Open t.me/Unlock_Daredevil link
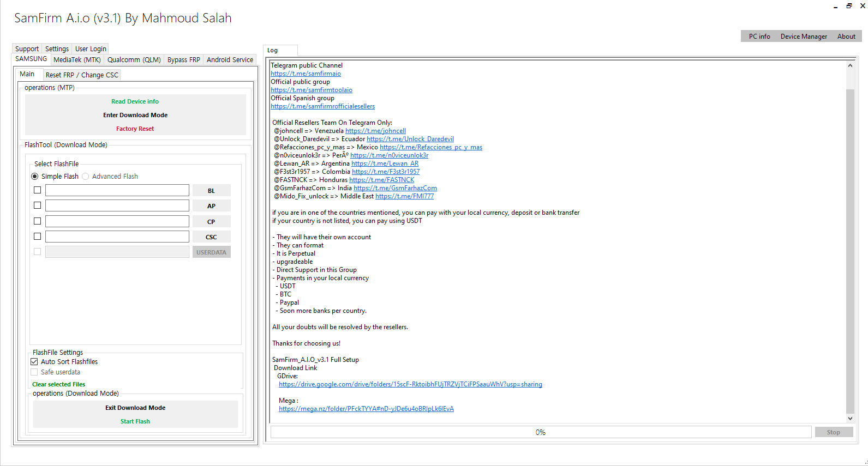 [x=410, y=139]
